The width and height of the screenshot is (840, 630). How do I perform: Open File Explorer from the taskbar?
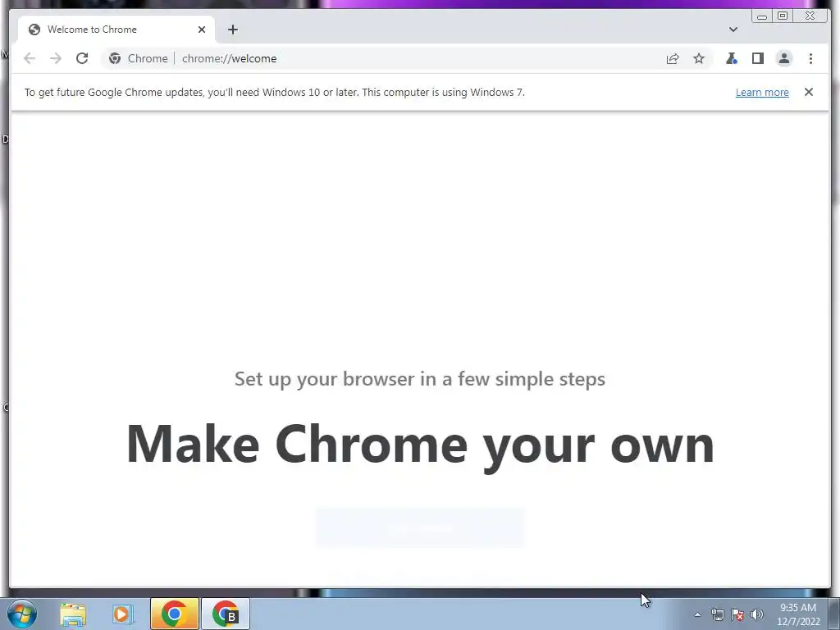point(73,614)
